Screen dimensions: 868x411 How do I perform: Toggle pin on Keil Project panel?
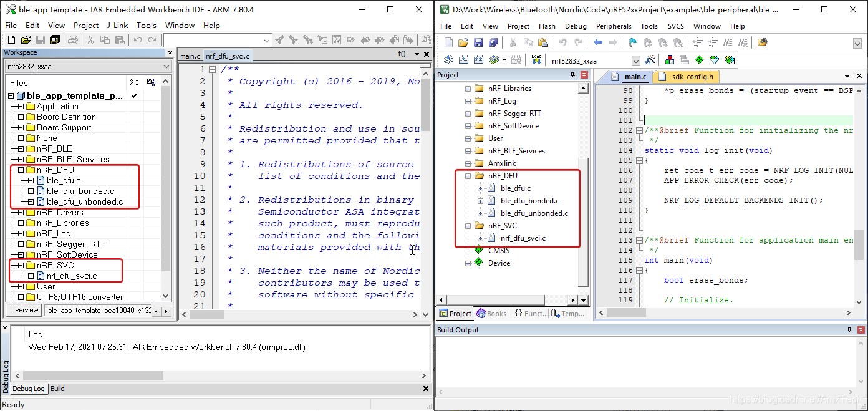(573, 75)
